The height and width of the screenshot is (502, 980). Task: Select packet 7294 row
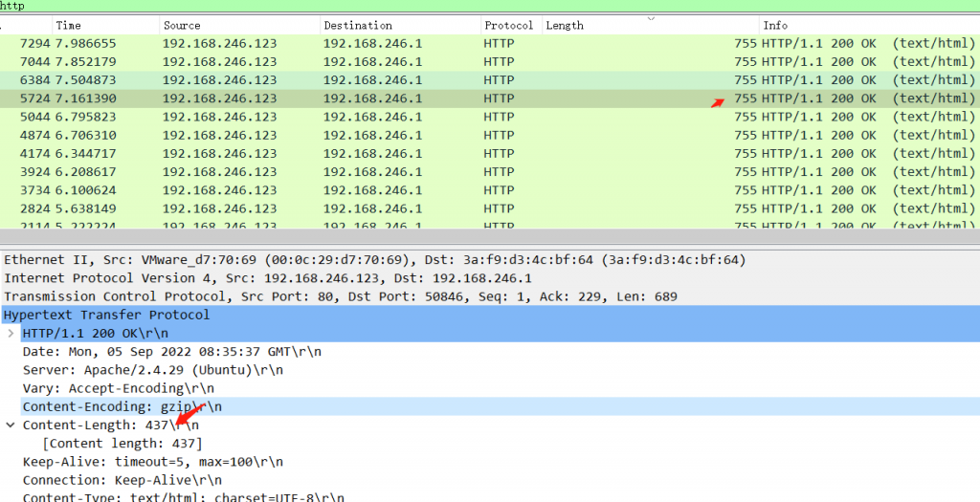coord(490,44)
